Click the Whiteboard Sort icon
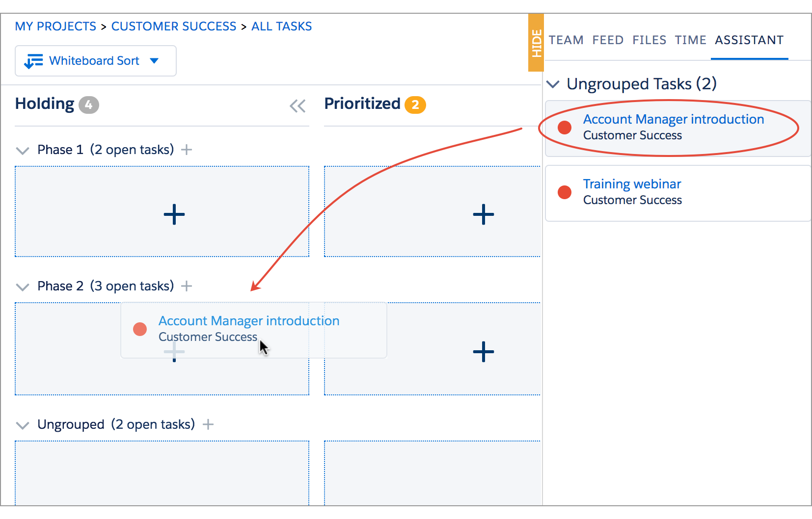Viewport: 812px width, 519px height. tap(33, 61)
